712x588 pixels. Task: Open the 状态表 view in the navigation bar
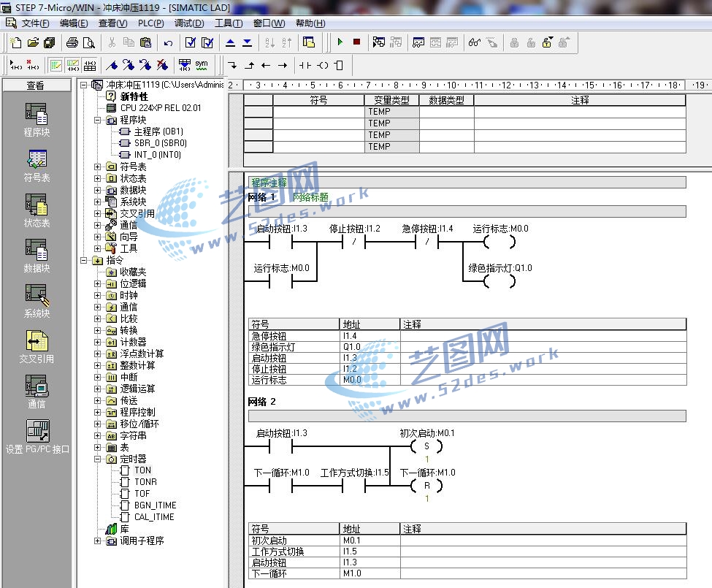(x=37, y=210)
